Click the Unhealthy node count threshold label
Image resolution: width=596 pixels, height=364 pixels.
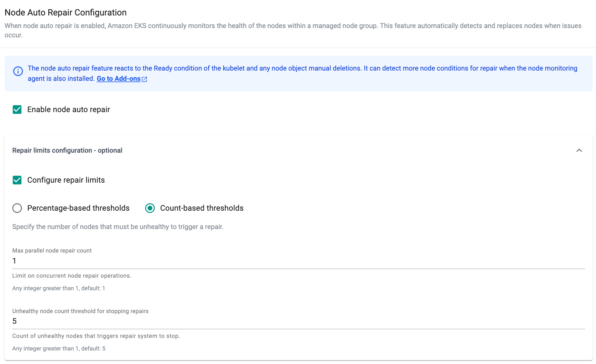click(80, 311)
